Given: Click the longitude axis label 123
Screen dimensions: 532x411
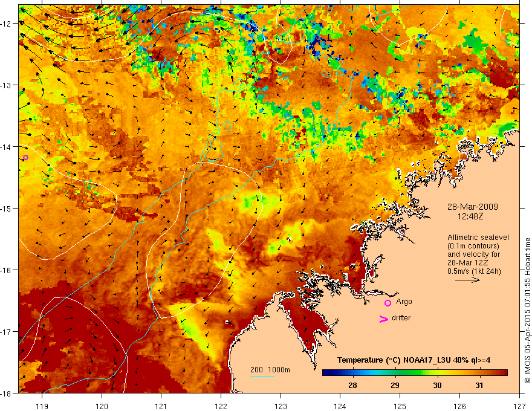Looking at the screenshot, I should pos(281,406).
